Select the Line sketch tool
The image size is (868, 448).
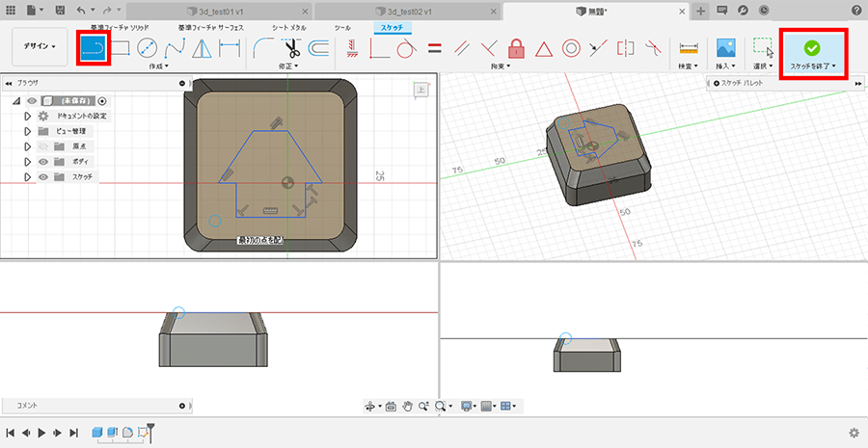94,47
